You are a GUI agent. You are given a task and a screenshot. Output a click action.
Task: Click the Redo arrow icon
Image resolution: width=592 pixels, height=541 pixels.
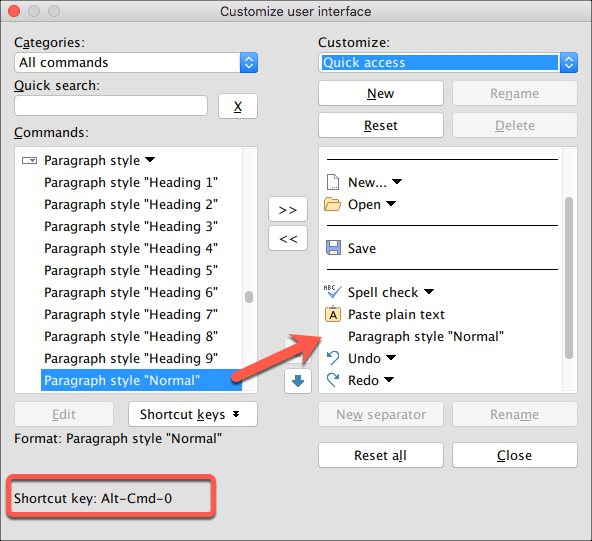point(333,380)
